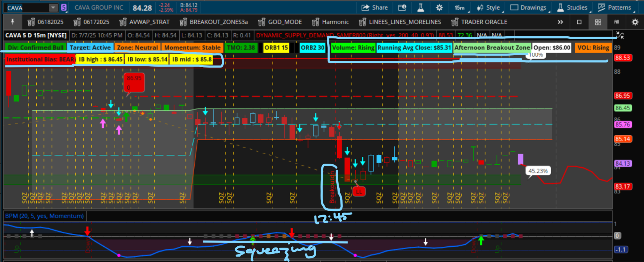Expand more study sets with double chevron
The width and height of the screenshot is (644, 262).
pyautogui.click(x=560, y=22)
